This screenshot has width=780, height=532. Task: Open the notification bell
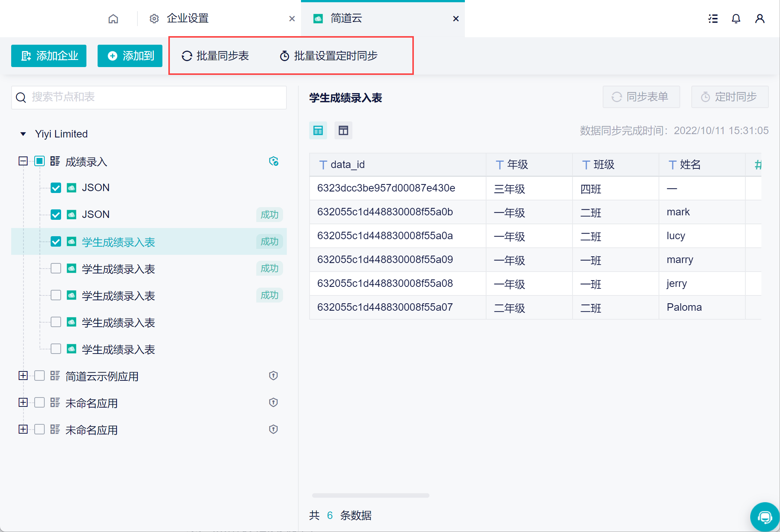[x=736, y=19]
